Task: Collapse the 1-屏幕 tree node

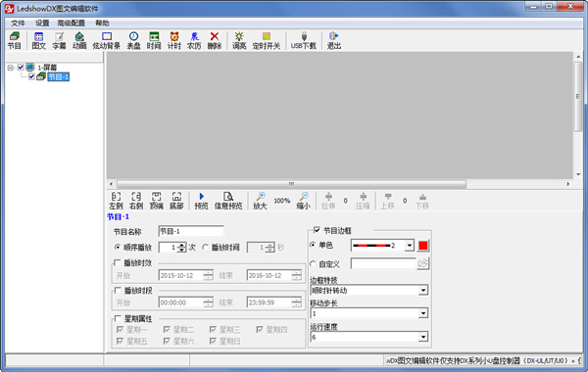Action: click(11, 68)
